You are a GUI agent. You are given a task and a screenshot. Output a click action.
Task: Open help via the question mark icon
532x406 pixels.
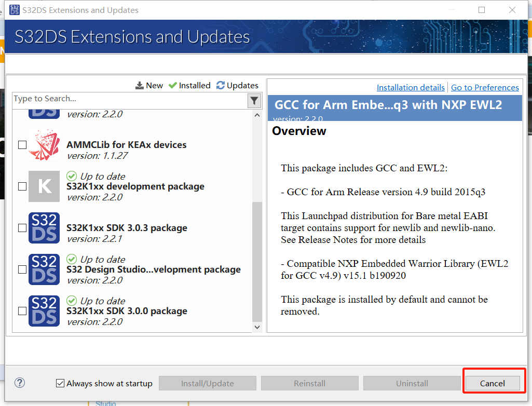click(20, 383)
